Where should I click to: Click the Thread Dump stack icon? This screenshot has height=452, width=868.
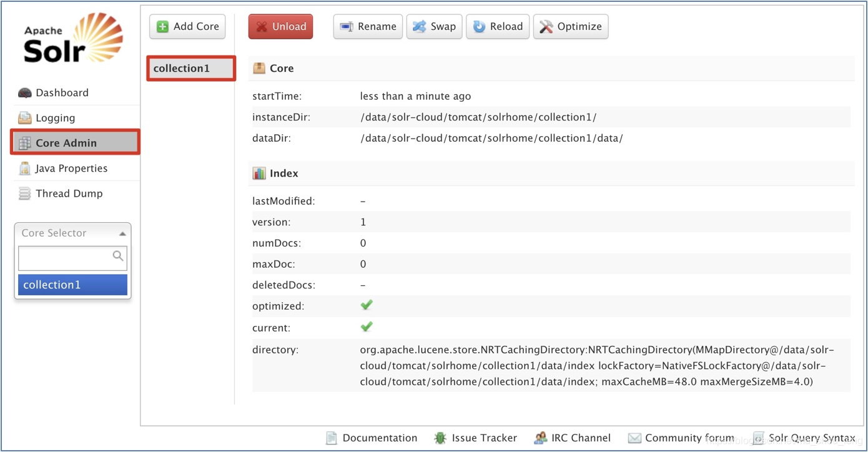[x=24, y=194]
